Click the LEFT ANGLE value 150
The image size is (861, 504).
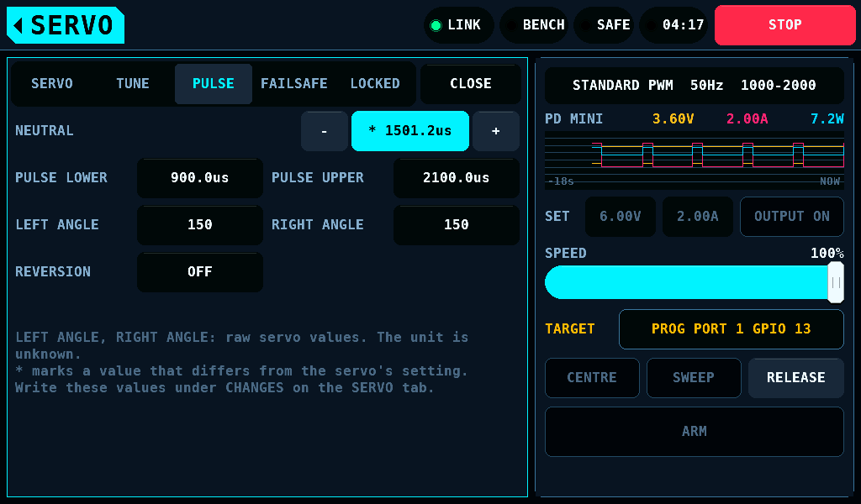pyautogui.click(x=200, y=225)
